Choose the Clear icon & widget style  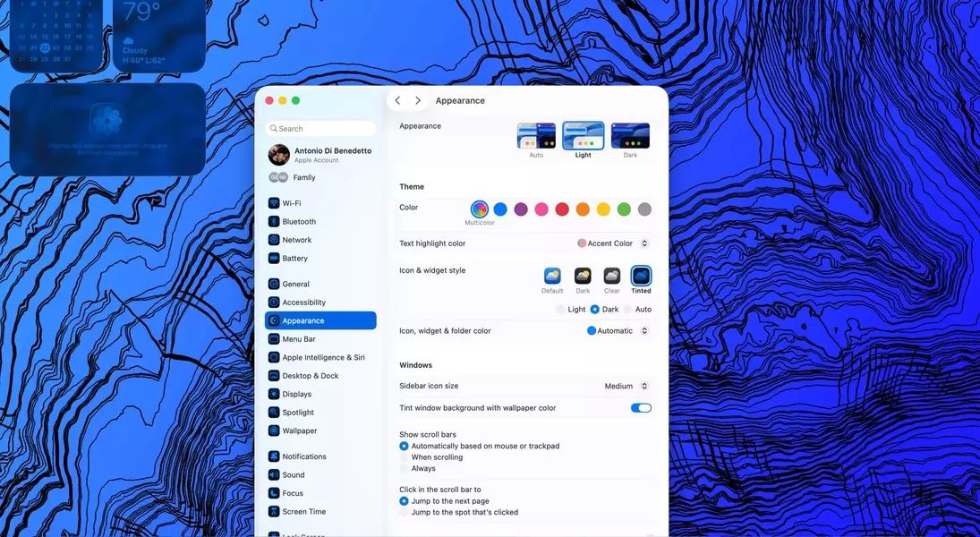611,277
